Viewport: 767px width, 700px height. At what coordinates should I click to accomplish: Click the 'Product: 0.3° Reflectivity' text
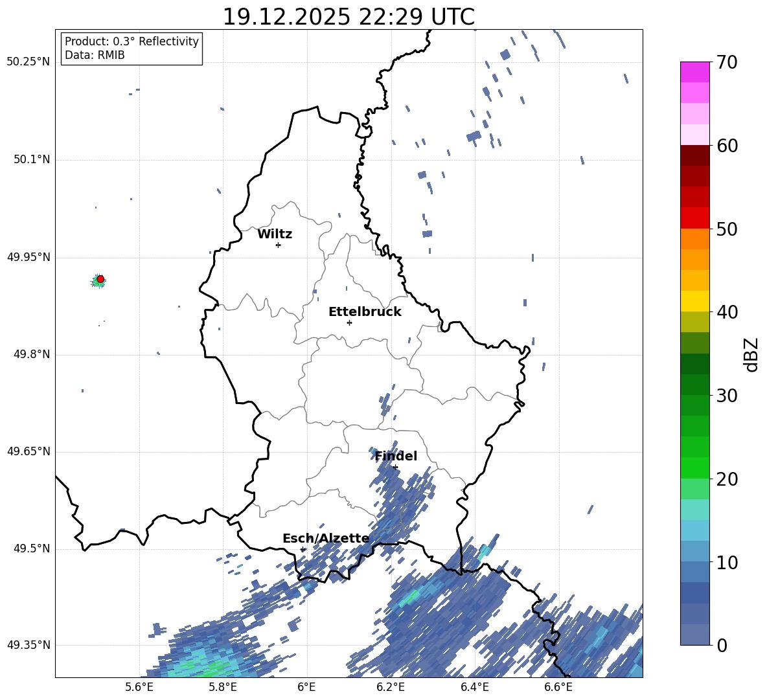tap(132, 41)
